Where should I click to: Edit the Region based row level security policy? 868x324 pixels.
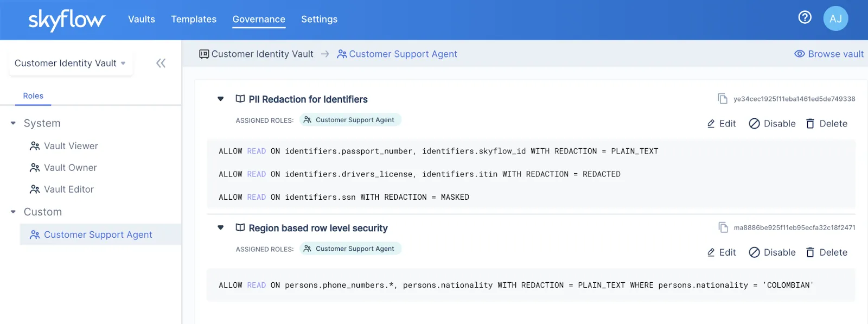(x=722, y=252)
